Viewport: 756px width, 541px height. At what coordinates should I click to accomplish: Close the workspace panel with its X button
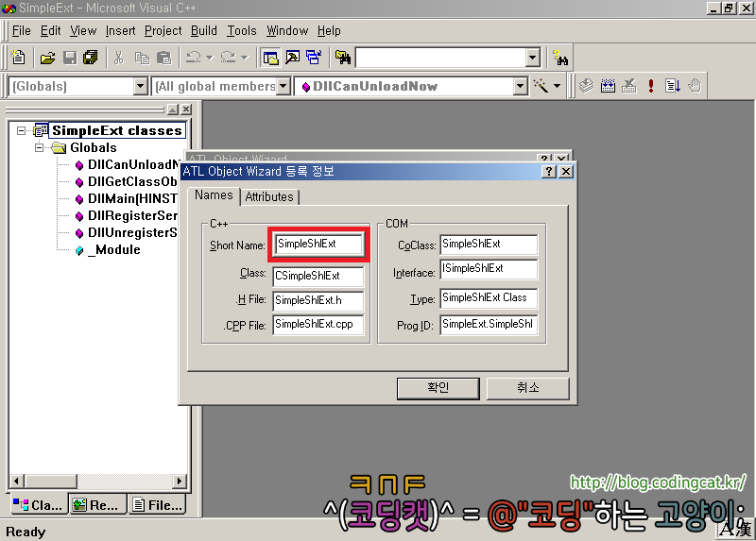(x=186, y=110)
